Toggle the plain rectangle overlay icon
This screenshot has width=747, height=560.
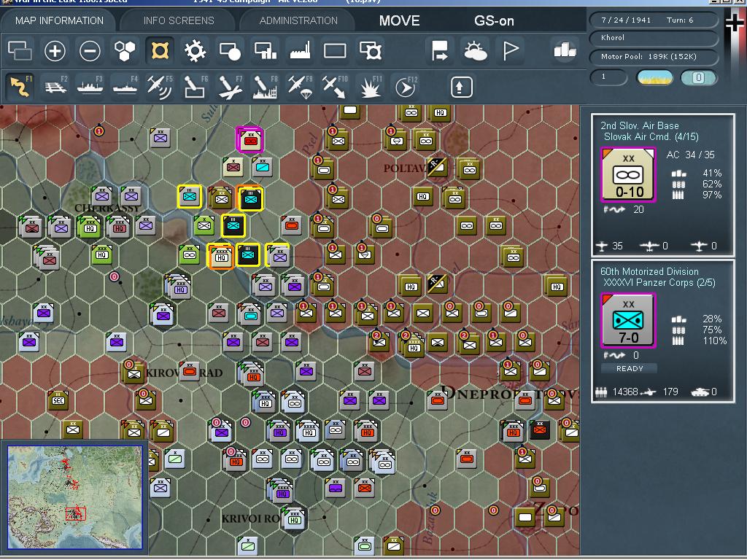point(335,50)
